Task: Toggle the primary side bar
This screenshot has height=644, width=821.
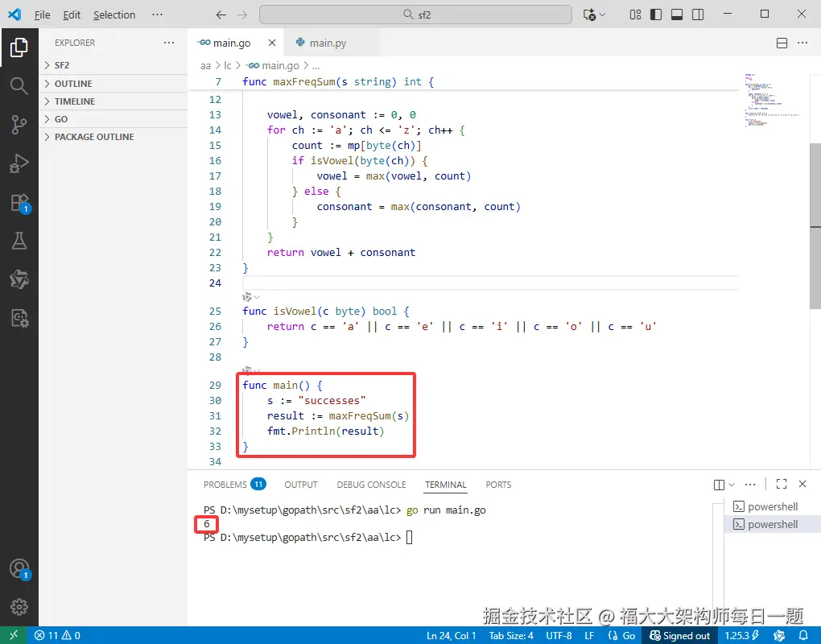Action: (x=655, y=14)
